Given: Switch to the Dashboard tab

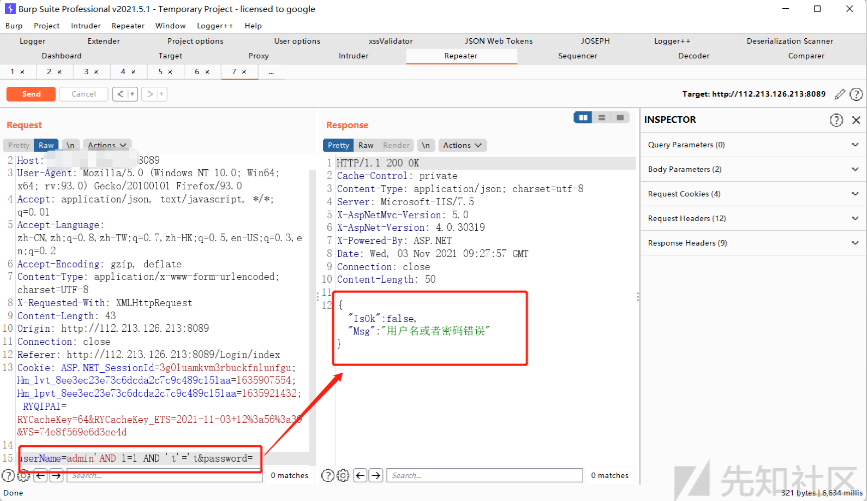Looking at the screenshot, I should [61, 56].
